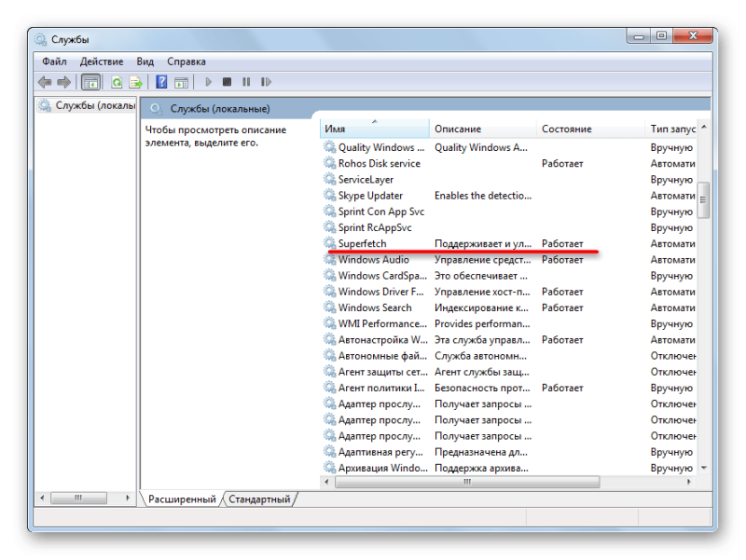This screenshot has width=746, height=560.
Task: Sort by the Описание column header
Action: [x=483, y=129]
